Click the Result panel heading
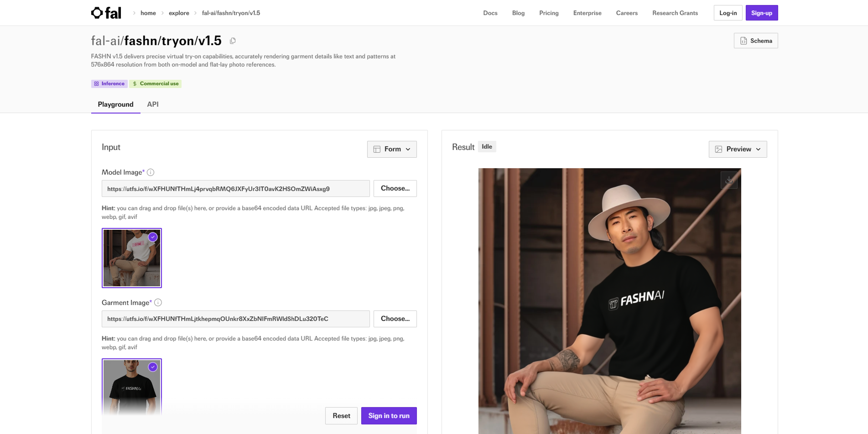Screen dimensions: 868x434 pyautogui.click(x=463, y=147)
